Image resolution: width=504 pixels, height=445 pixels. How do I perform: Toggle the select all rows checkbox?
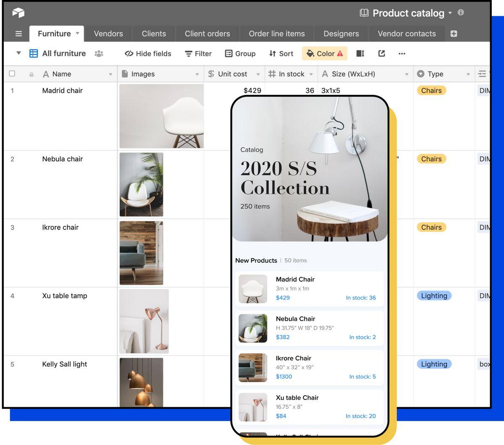coord(12,73)
